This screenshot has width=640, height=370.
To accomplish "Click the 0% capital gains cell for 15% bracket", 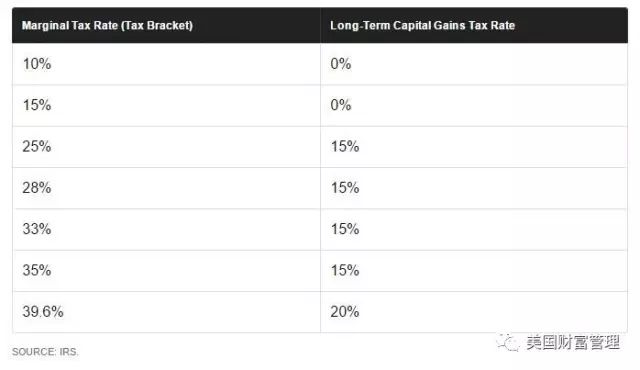I will [474, 106].
